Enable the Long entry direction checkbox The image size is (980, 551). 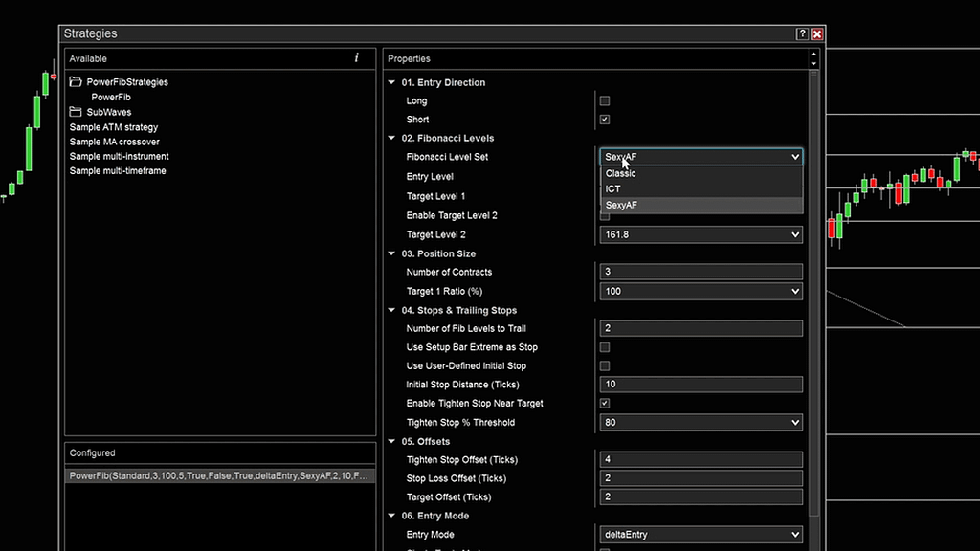[x=604, y=100]
